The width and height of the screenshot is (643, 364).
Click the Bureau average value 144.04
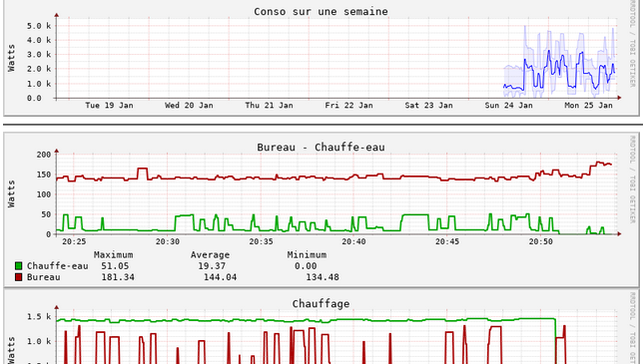220,277
